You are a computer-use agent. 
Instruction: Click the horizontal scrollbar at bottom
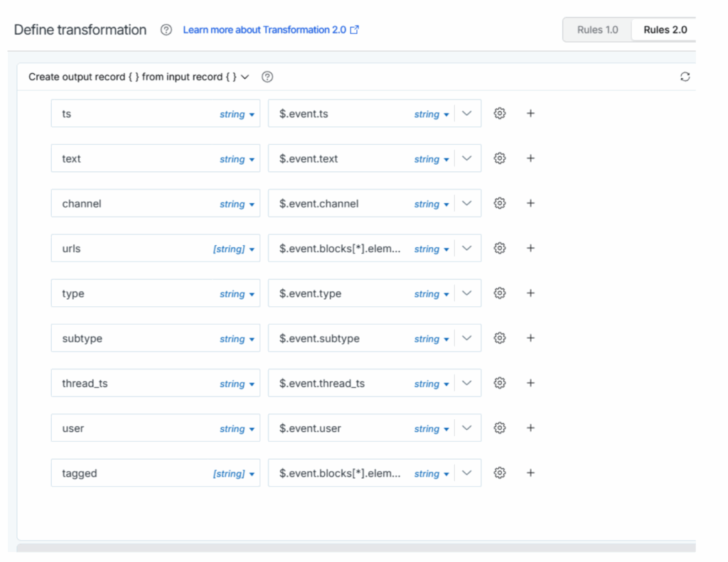355,548
